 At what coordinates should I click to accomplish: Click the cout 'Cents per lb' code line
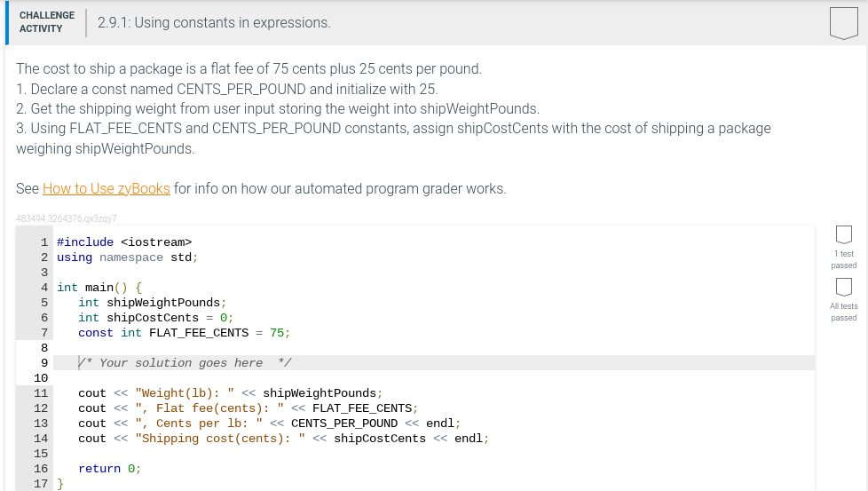click(x=270, y=423)
